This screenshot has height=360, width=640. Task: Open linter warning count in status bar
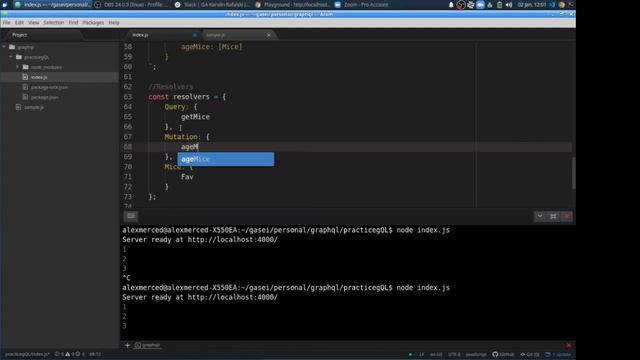click(70, 354)
